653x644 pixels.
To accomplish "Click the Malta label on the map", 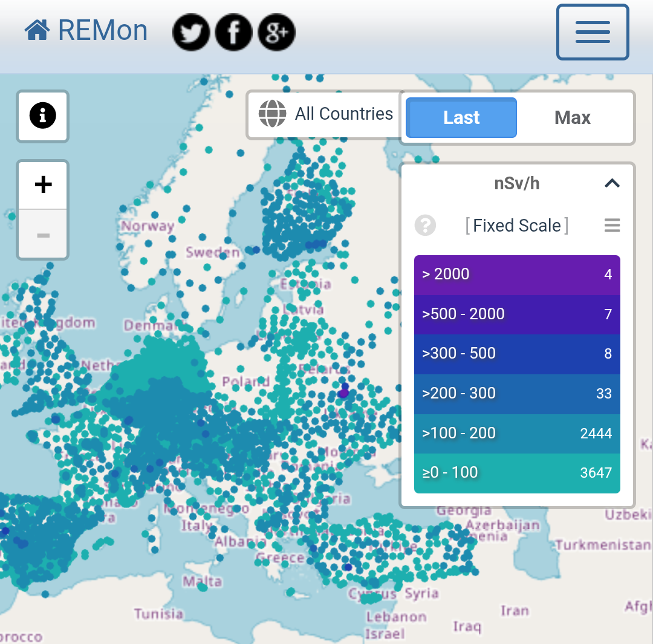I will (203, 581).
